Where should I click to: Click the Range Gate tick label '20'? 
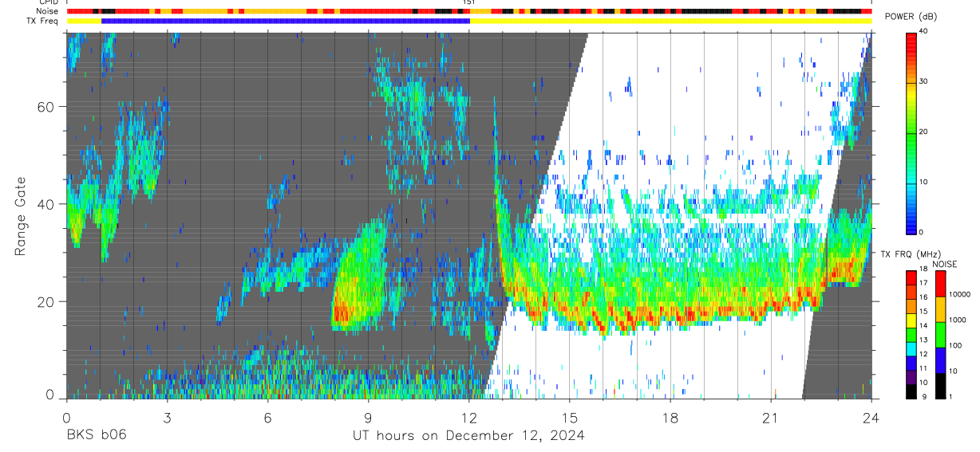[x=45, y=302]
